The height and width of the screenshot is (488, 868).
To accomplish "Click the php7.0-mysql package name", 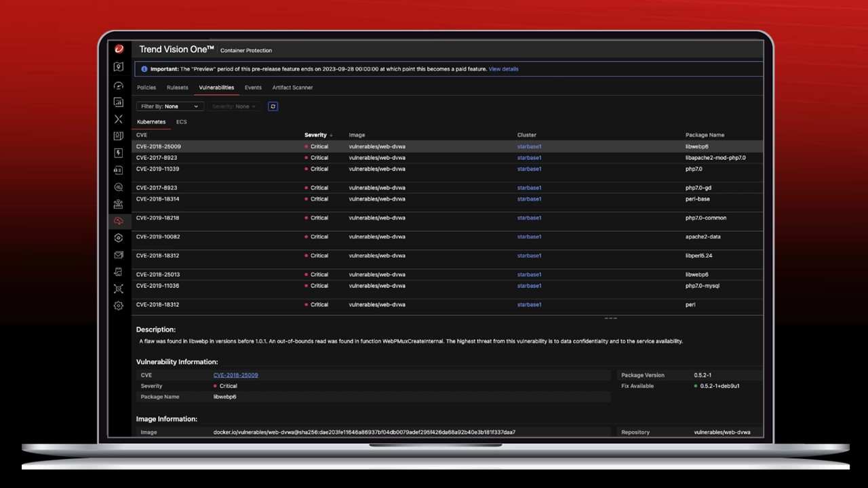I will coord(703,286).
